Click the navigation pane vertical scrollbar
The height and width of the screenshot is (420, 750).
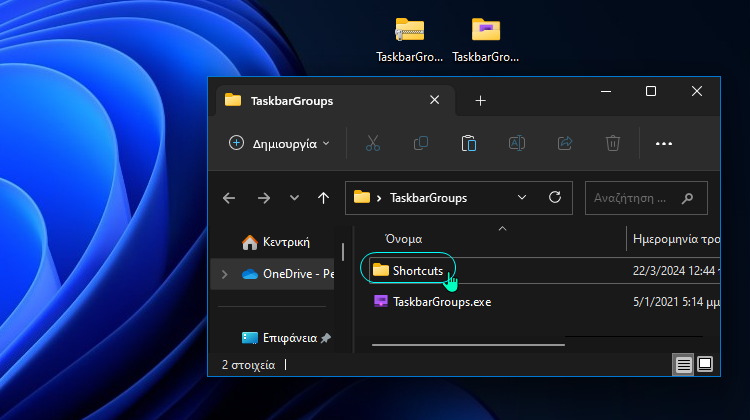[x=343, y=252]
